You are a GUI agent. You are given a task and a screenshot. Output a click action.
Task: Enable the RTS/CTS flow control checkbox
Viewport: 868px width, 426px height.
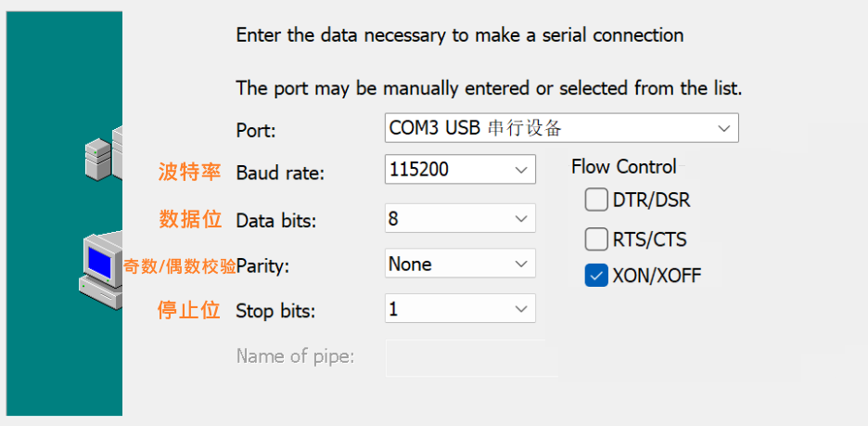(x=595, y=239)
